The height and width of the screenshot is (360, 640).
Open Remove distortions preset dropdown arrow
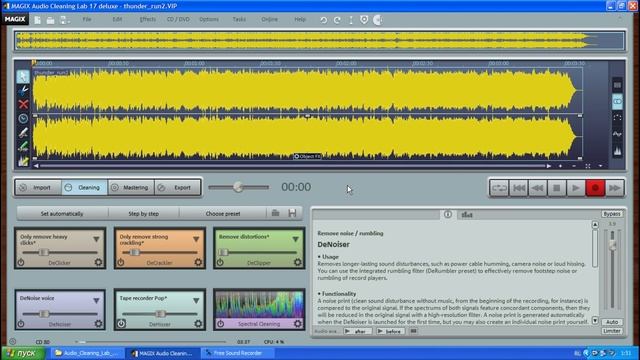(296, 239)
